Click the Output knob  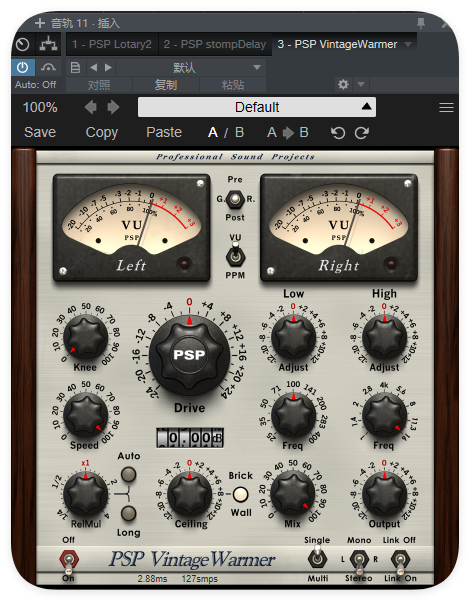(x=385, y=494)
